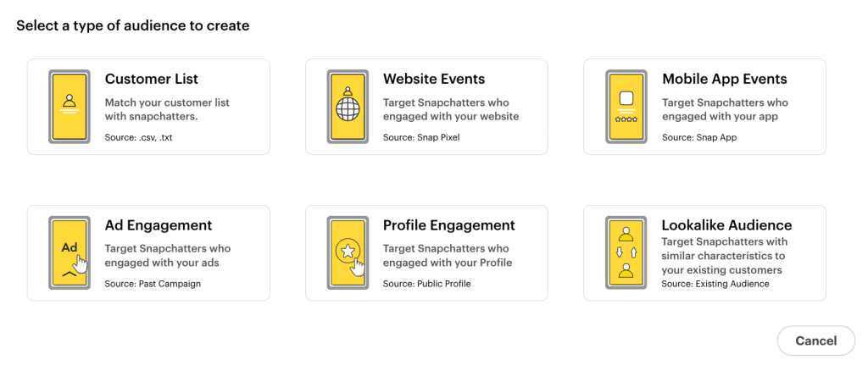
Task: Choose the Website Events title
Action: (x=434, y=79)
